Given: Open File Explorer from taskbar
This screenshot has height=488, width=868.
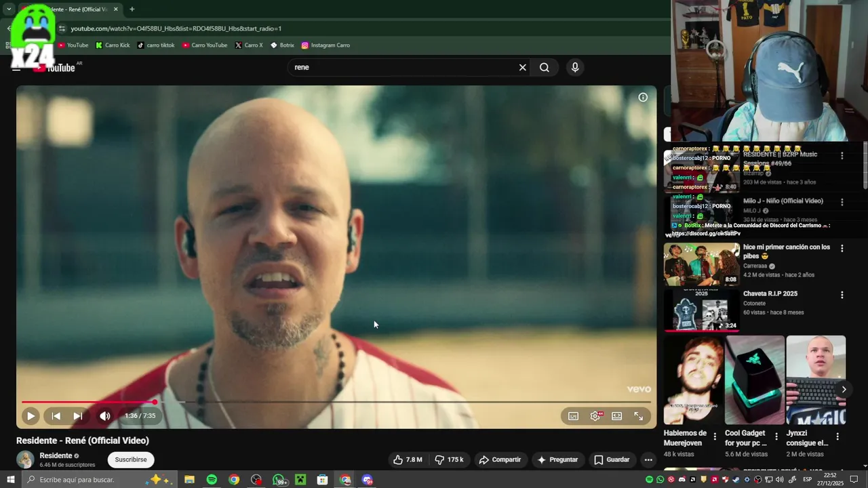Looking at the screenshot, I should tap(189, 480).
